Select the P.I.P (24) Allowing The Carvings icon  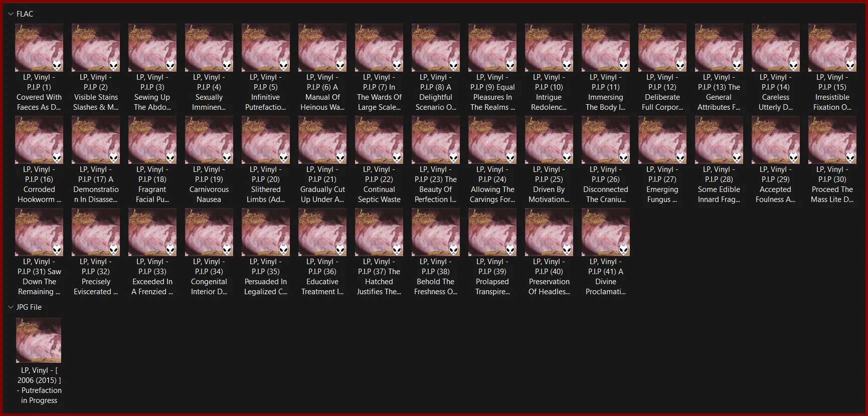(x=492, y=140)
